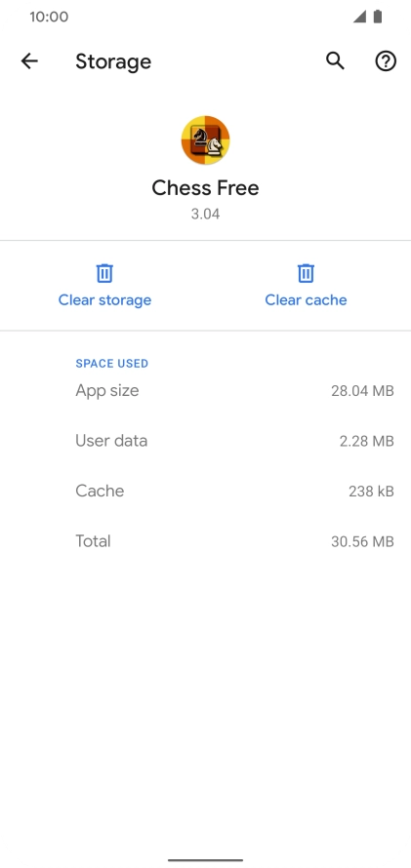The height and width of the screenshot is (868, 411).
Task: Tap the bottom navigation gesture handle
Action: (205, 860)
